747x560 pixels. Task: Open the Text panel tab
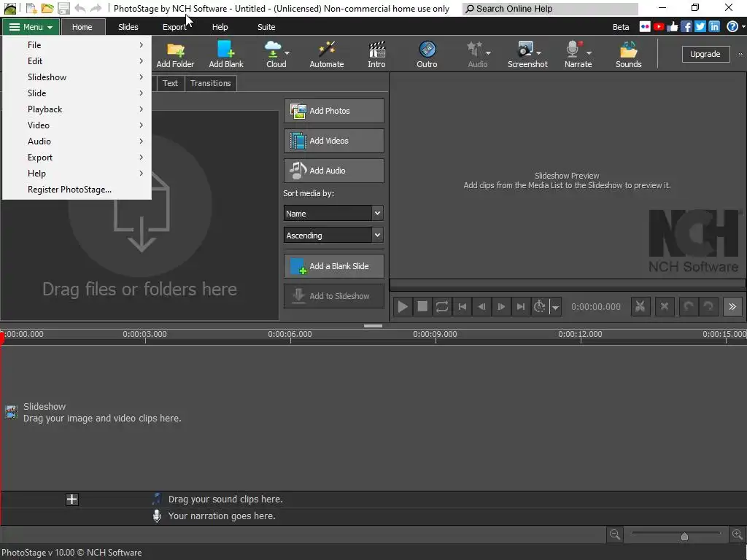click(170, 83)
